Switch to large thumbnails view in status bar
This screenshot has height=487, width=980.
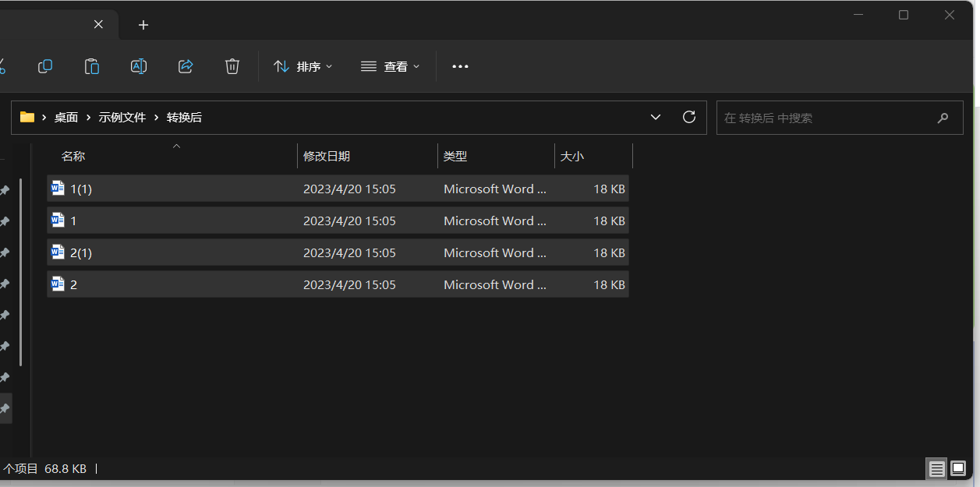pos(958,468)
